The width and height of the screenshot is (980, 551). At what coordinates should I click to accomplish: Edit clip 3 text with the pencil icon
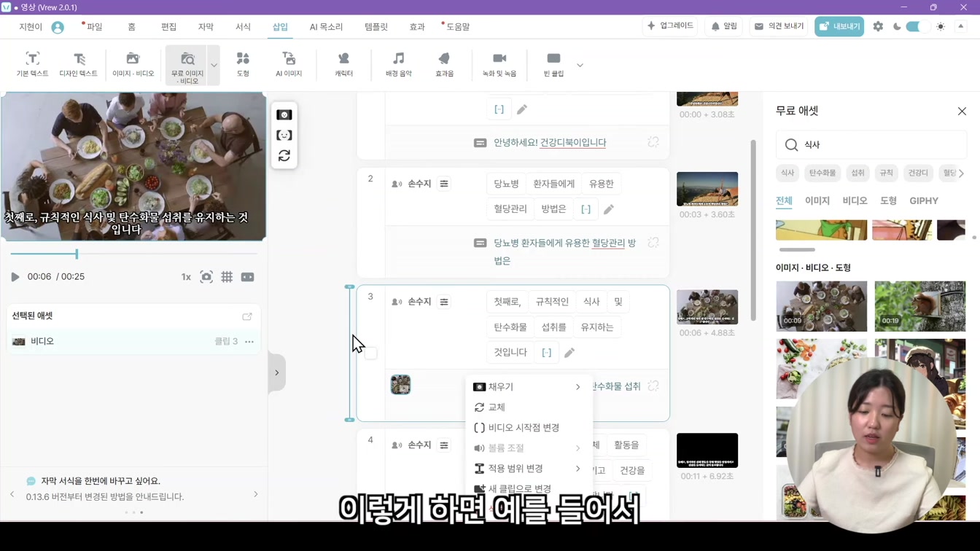[569, 353]
